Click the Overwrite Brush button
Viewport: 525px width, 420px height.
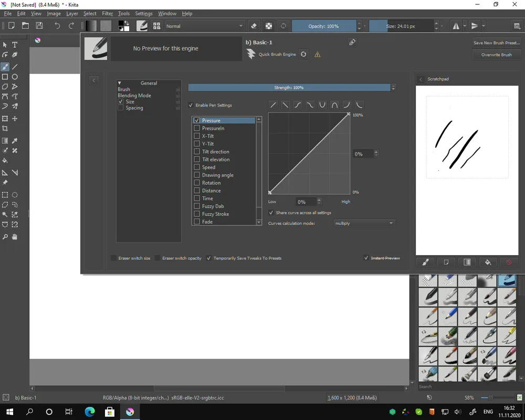pos(496,55)
